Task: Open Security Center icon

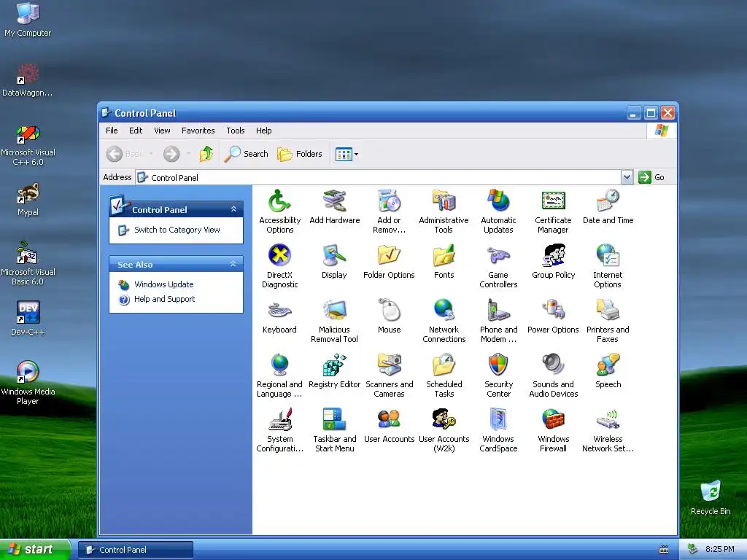Action: pos(498,365)
